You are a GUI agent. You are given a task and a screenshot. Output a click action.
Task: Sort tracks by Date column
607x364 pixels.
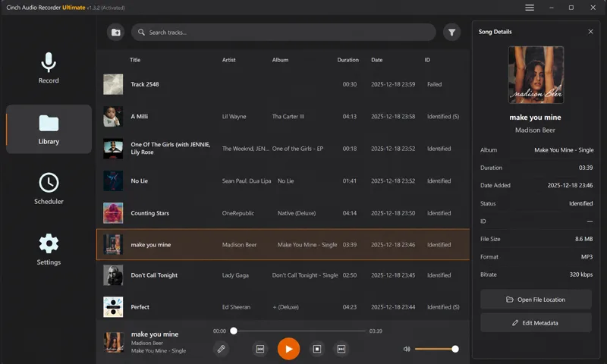coord(376,60)
